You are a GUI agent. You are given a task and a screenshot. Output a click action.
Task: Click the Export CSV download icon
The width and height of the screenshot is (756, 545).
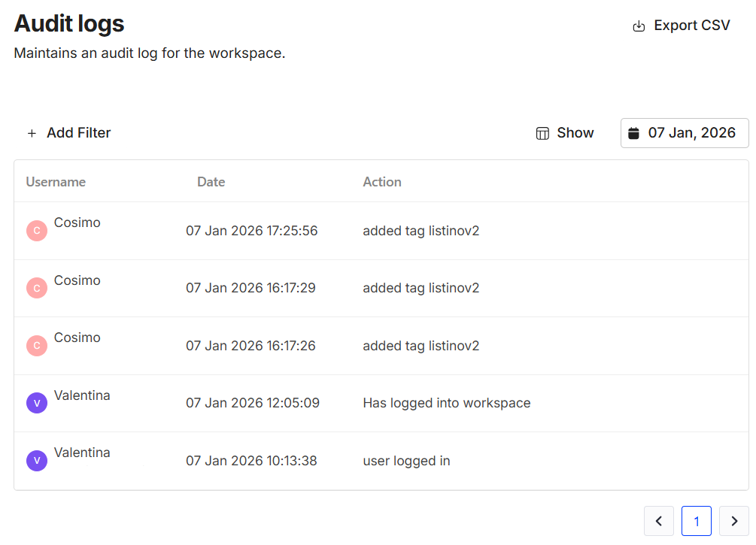click(x=639, y=26)
